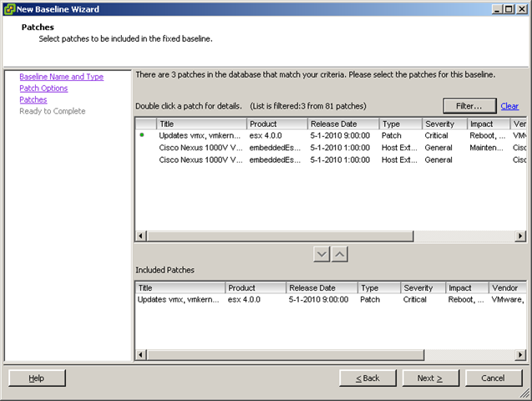This screenshot has width=532, height=401.
Task: Select the Patches wizard step
Action: pyautogui.click(x=33, y=99)
